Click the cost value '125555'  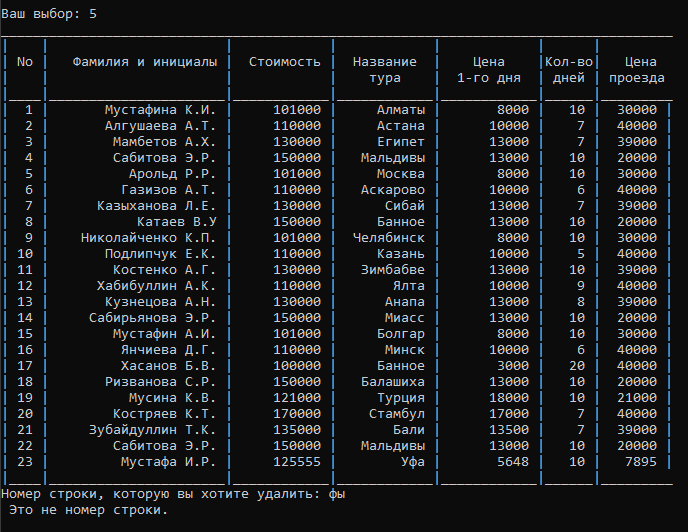297,462
